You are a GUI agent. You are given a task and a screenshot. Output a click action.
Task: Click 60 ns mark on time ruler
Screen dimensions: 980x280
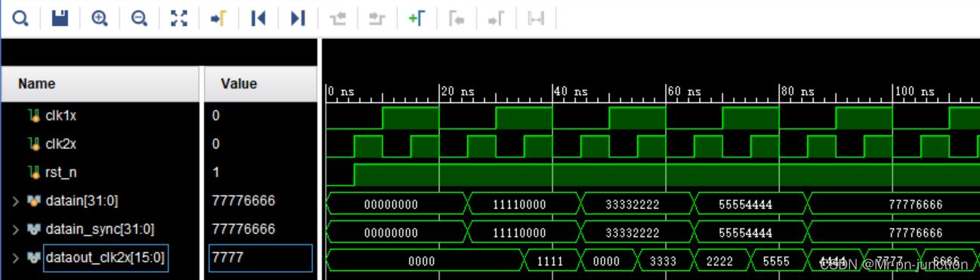click(x=684, y=92)
